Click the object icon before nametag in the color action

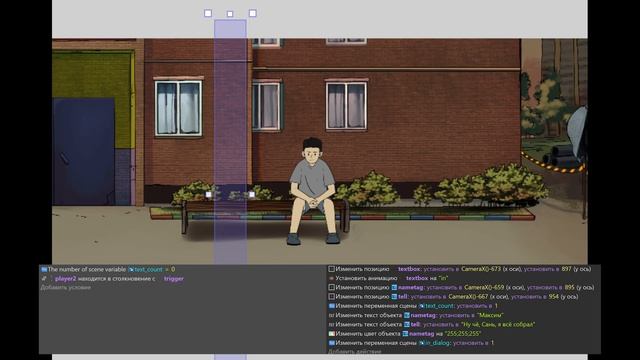pos(405,334)
